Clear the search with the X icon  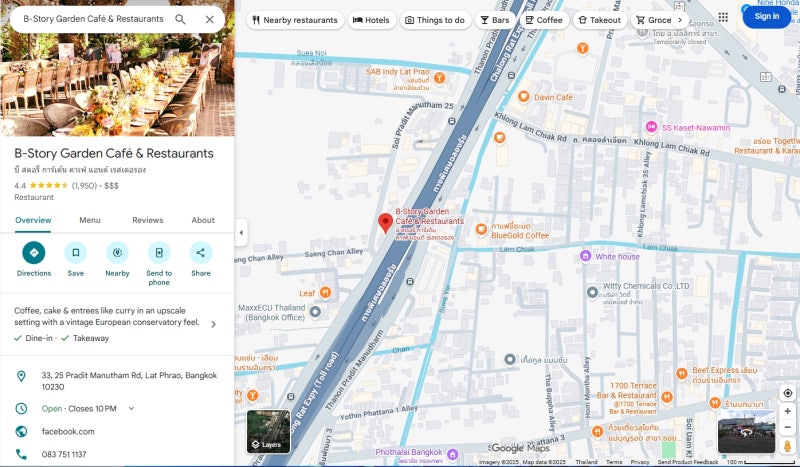coord(210,19)
